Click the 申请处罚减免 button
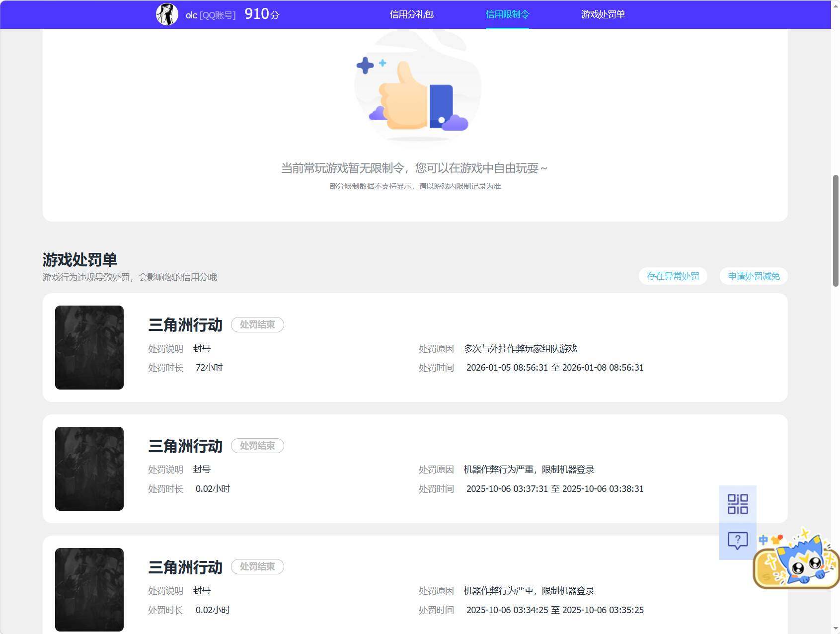Image resolution: width=840 pixels, height=634 pixels. (x=754, y=276)
